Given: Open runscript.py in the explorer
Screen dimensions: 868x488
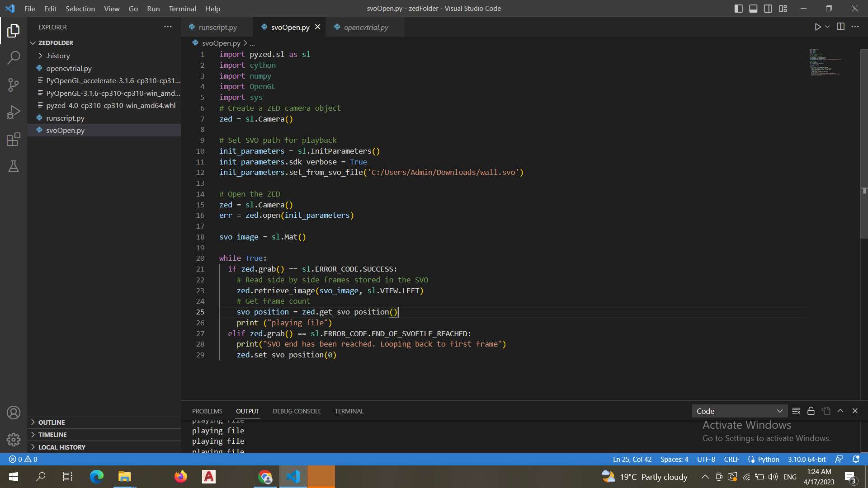Looking at the screenshot, I should pyautogui.click(x=65, y=118).
